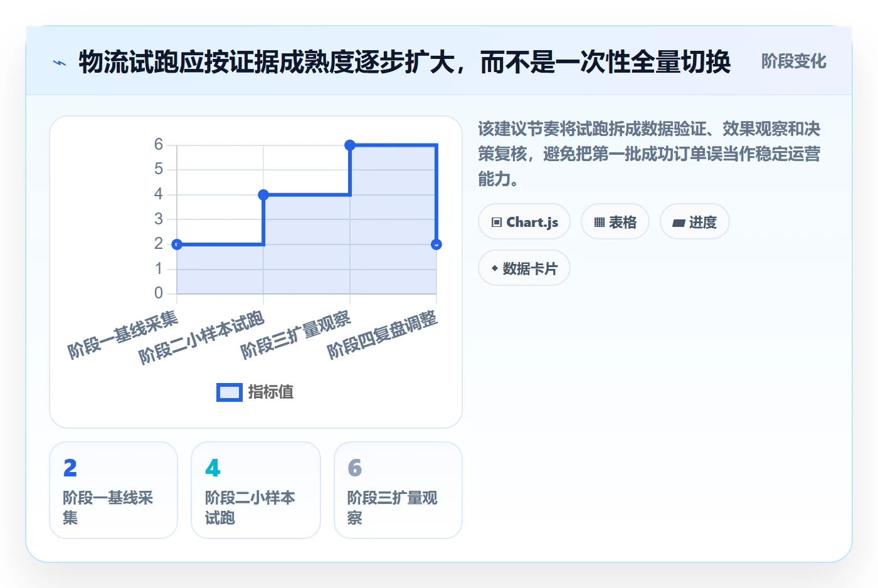Click the last data point on the chart's right edge

point(436,244)
